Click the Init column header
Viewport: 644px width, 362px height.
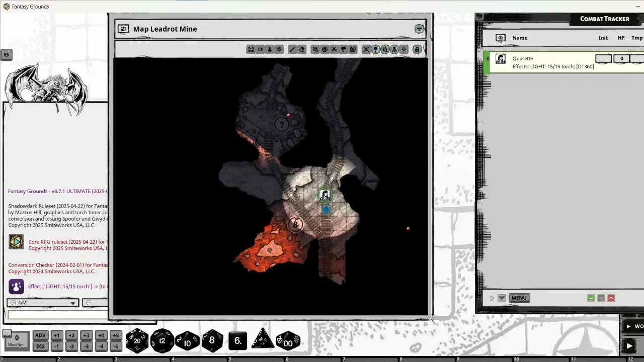coord(603,38)
